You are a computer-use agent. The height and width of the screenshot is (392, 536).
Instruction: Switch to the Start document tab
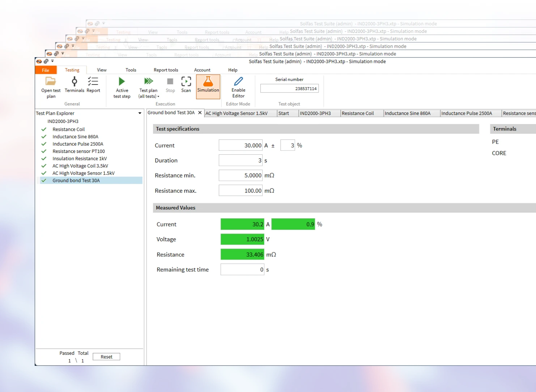click(x=288, y=113)
